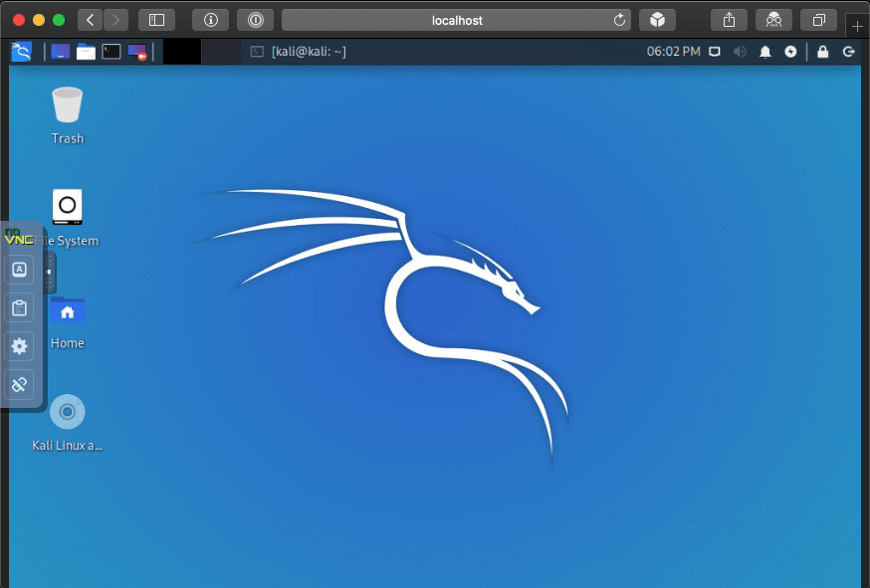
Task: Open a new Safari tab
Action: tap(857, 26)
